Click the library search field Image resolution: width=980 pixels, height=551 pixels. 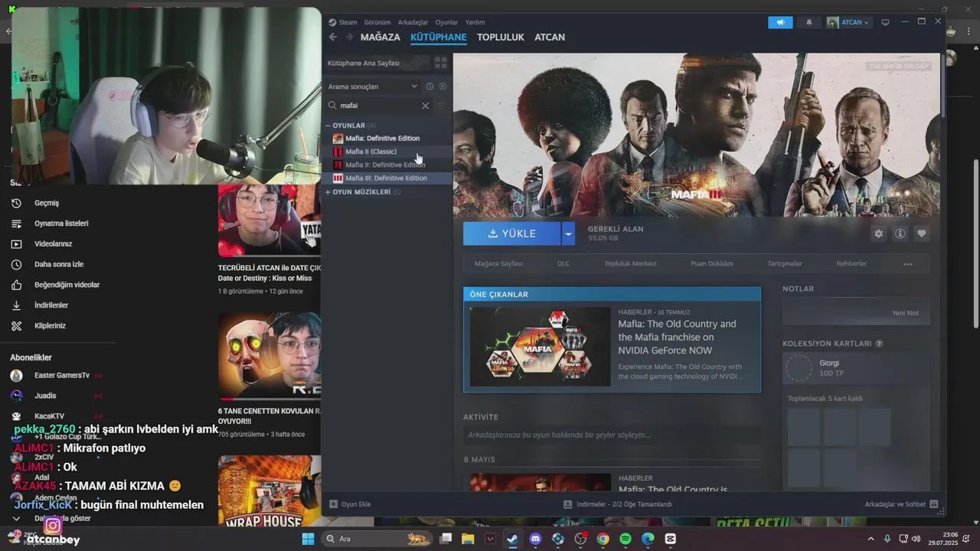point(378,106)
